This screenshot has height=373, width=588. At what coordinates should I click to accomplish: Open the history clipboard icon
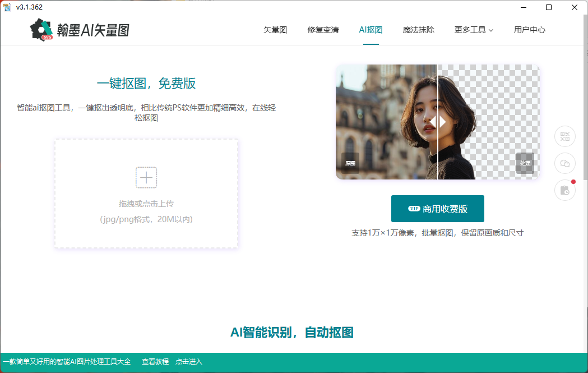click(x=565, y=190)
